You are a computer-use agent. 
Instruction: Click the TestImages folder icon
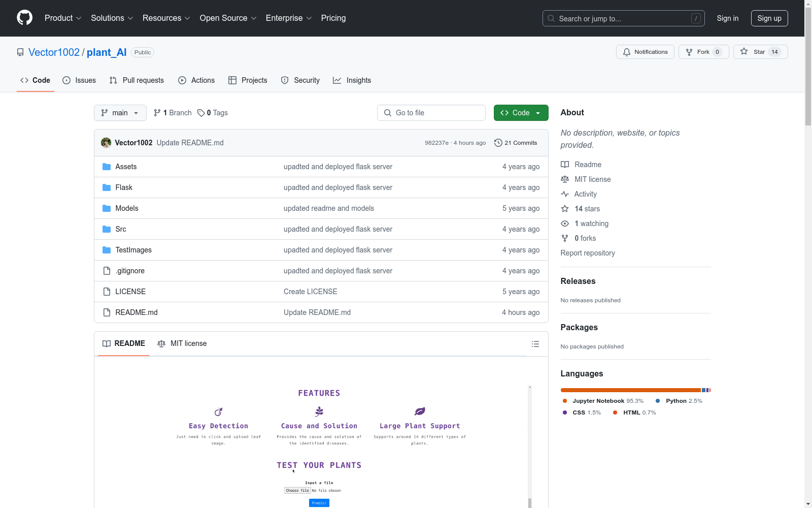pos(107,250)
